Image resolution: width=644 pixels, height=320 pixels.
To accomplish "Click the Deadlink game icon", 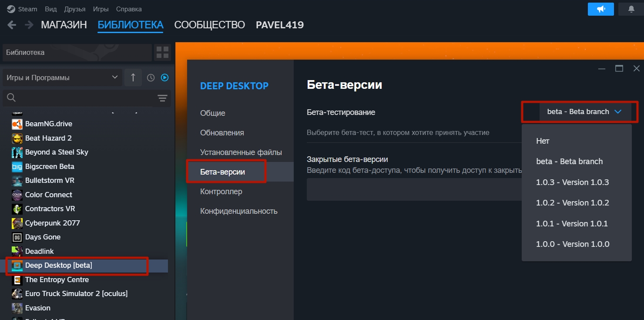I will pyautogui.click(x=17, y=252).
